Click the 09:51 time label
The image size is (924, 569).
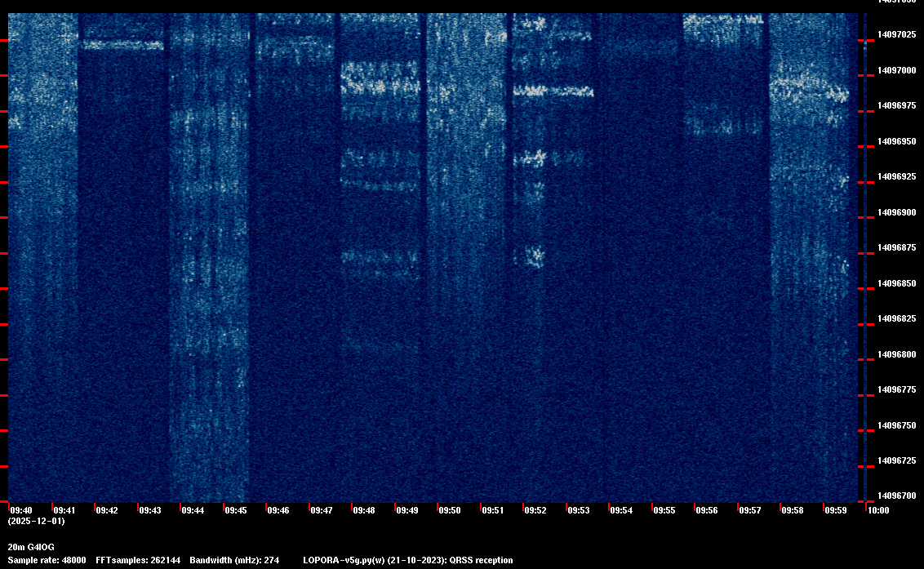(493, 510)
